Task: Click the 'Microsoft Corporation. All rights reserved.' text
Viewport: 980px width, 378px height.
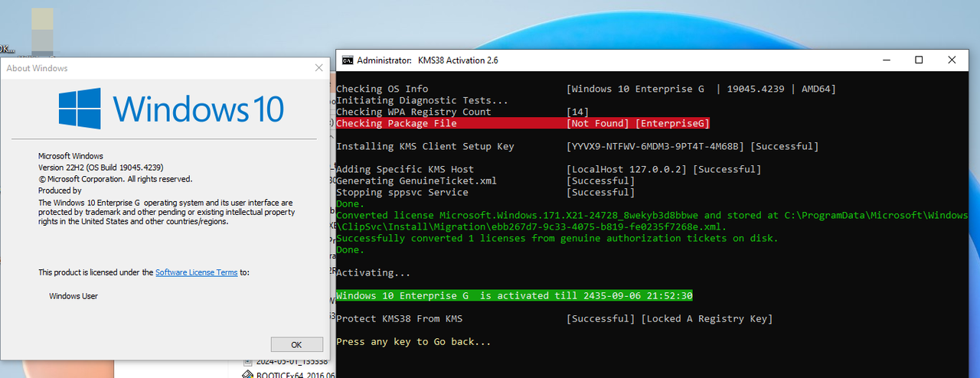Action: pos(115,179)
